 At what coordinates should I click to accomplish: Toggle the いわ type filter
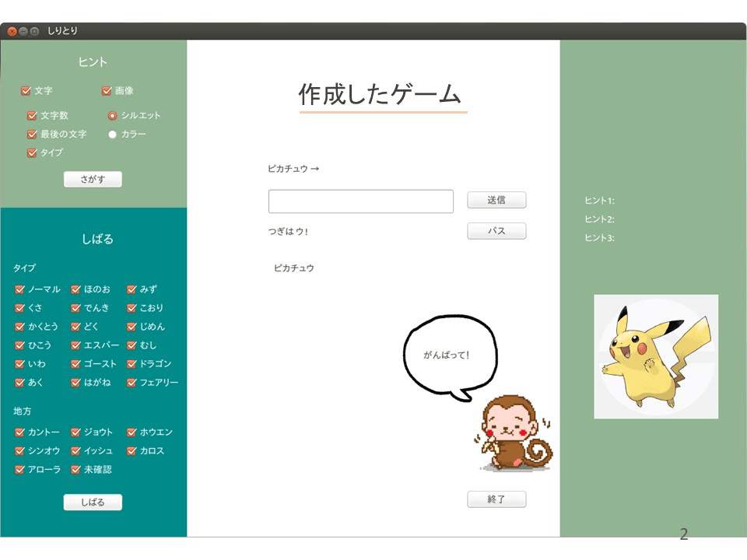tap(19, 364)
